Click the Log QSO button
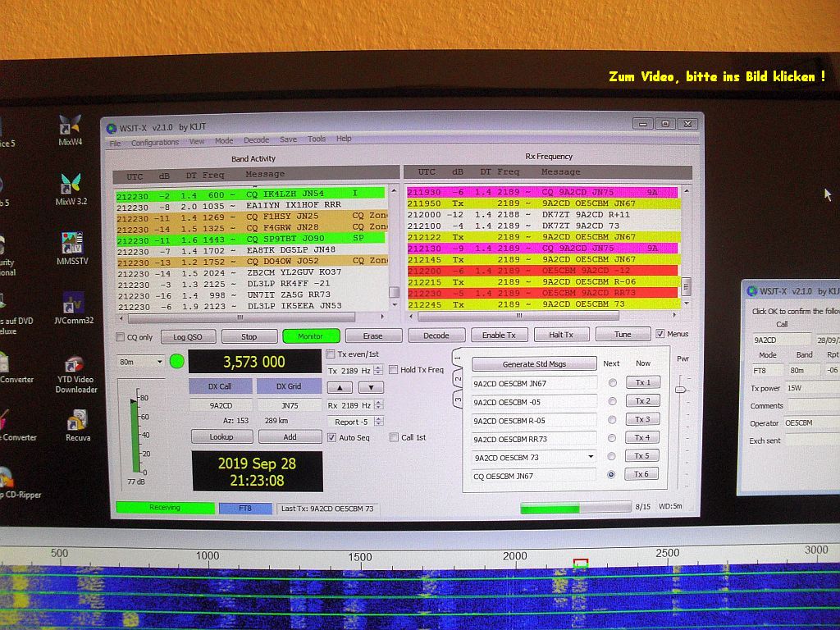The height and width of the screenshot is (630, 840). click(x=187, y=336)
